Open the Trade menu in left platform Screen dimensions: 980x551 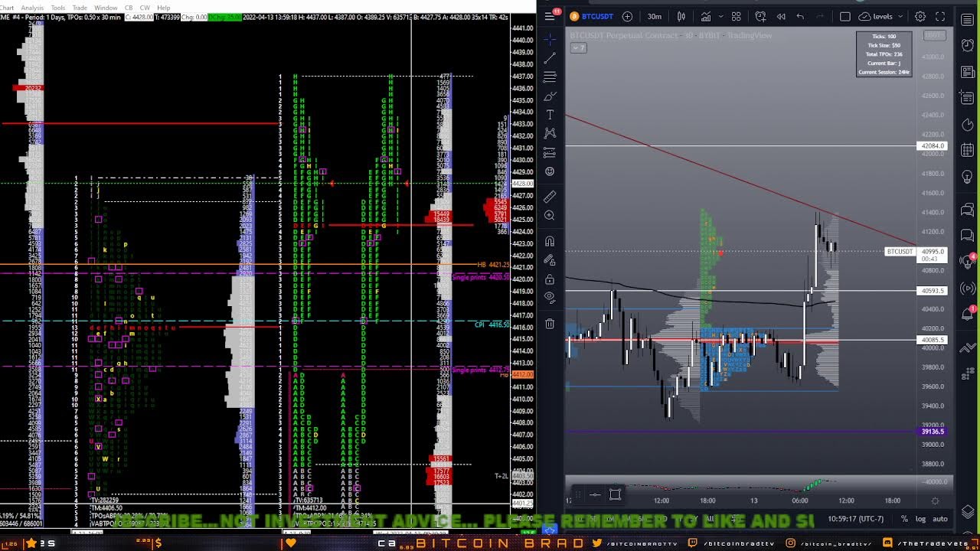[x=80, y=8]
